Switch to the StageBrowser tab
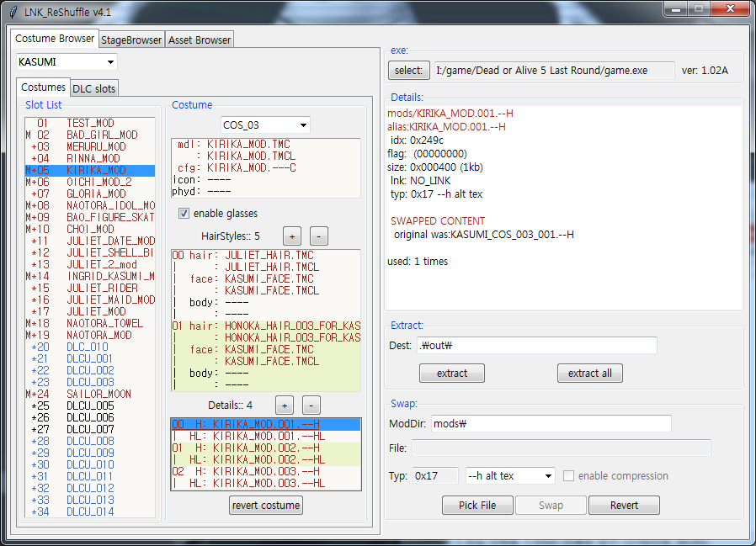Viewport: 756px width, 546px height. tap(131, 40)
